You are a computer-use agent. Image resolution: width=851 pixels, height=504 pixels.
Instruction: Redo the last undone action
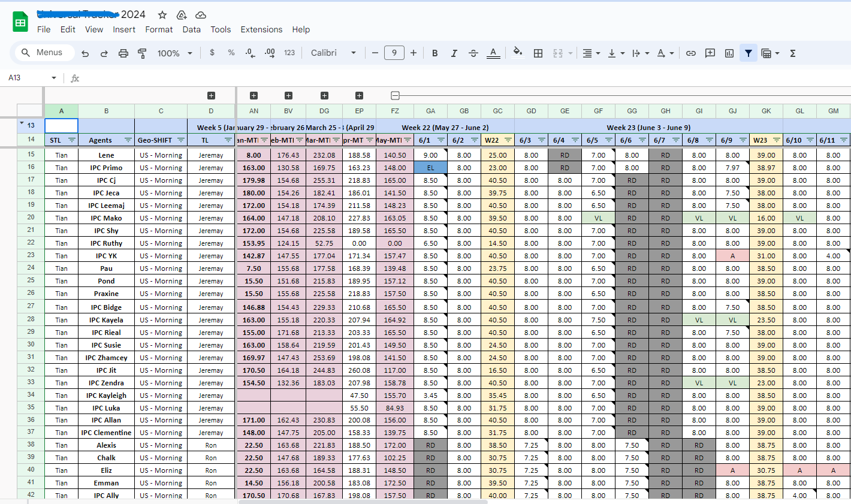[x=104, y=53]
